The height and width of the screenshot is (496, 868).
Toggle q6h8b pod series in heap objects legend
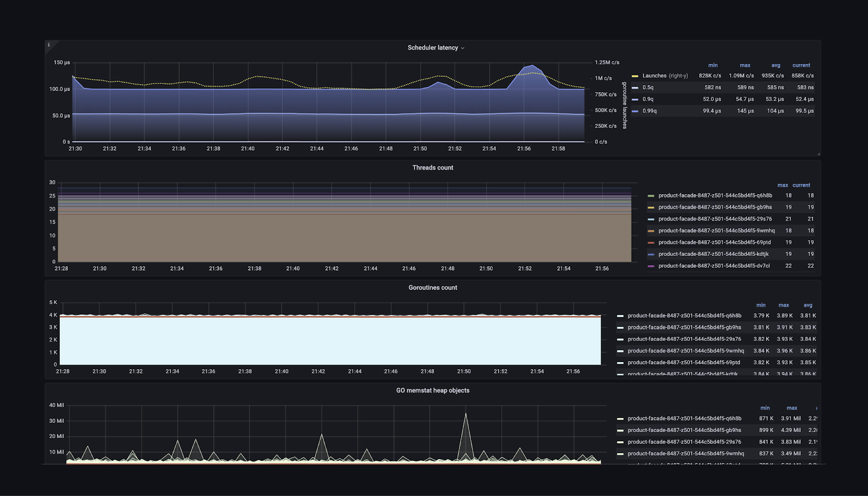[685, 418]
